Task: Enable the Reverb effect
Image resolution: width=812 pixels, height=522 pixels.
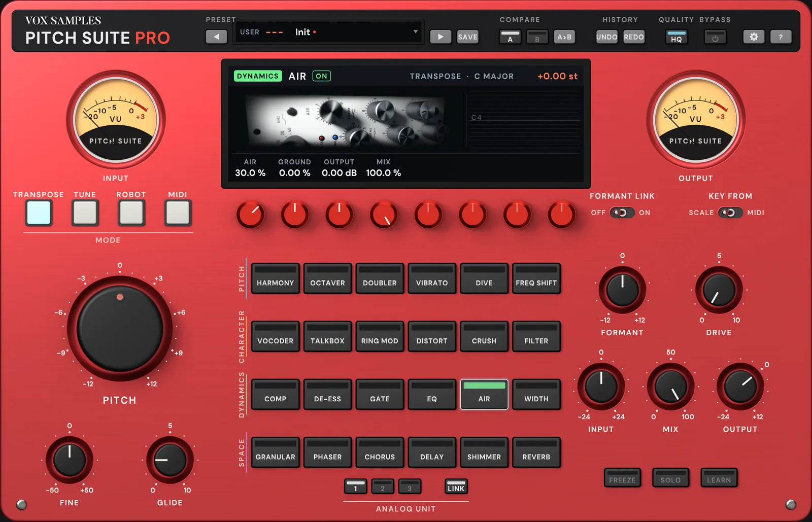Action: pyautogui.click(x=536, y=452)
